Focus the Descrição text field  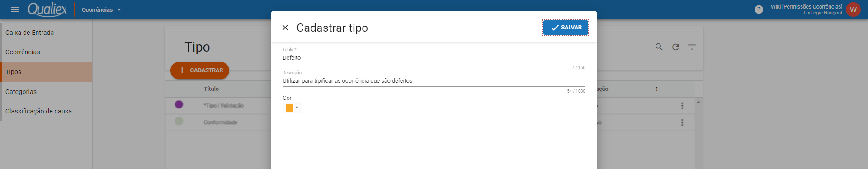434,81
